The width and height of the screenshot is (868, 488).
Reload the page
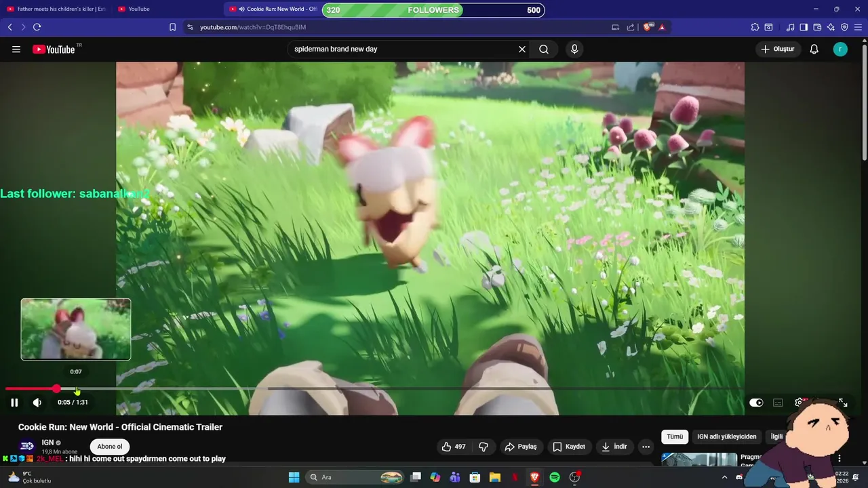pyautogui.click(x=37, y=27)
